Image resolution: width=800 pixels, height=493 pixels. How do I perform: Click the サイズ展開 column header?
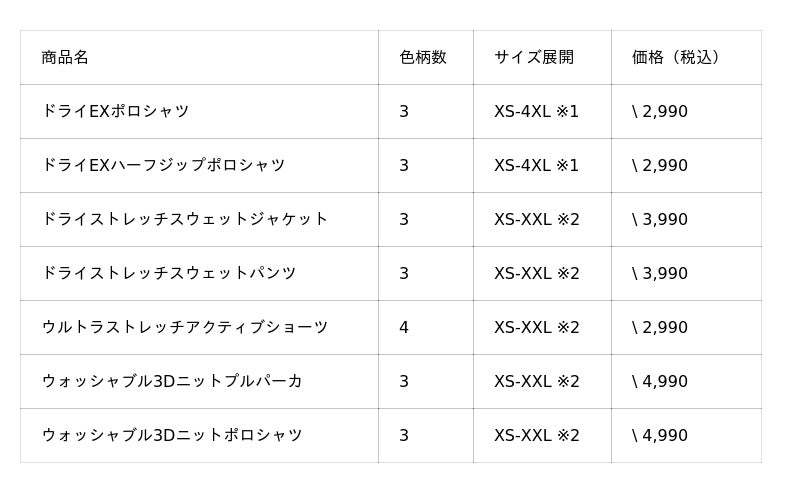tap(534, 57)
